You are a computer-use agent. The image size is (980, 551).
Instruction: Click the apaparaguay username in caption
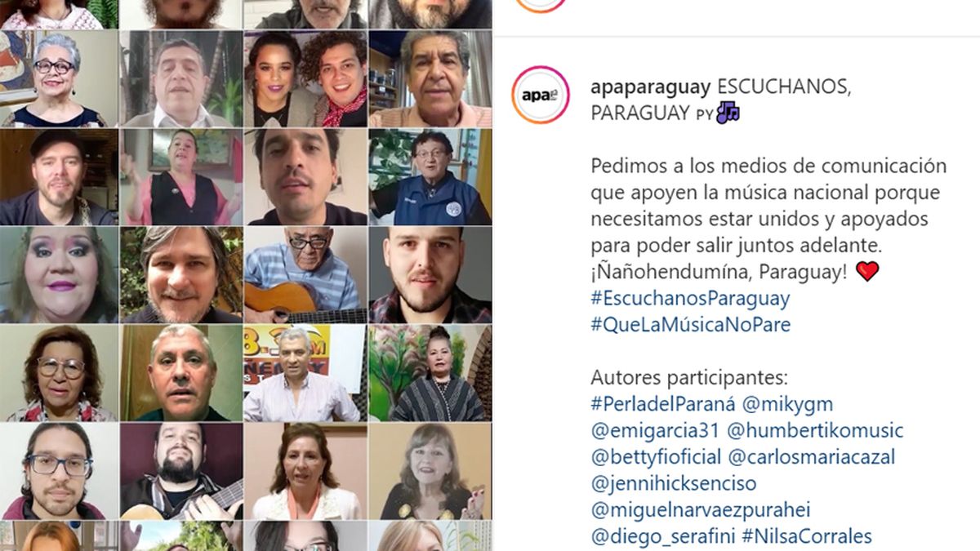pos(651,87)
